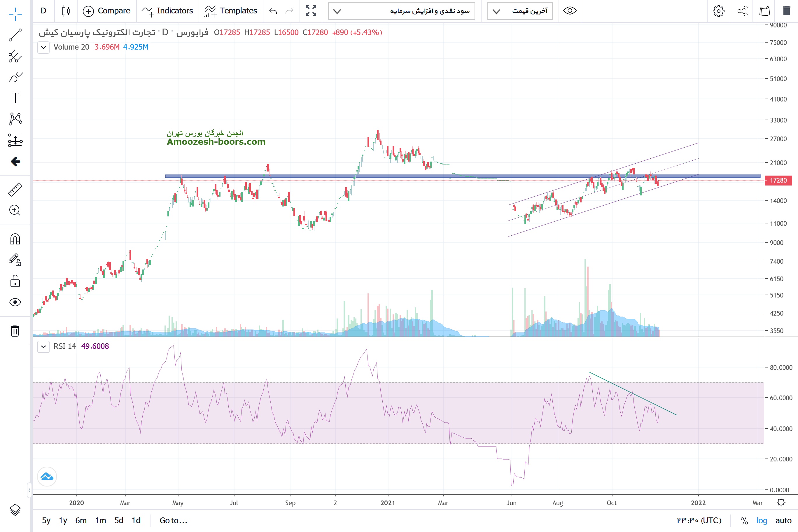Click the Compare symbol button
Image resolution: width=798 pixels, height=532 pixels.
106,11
